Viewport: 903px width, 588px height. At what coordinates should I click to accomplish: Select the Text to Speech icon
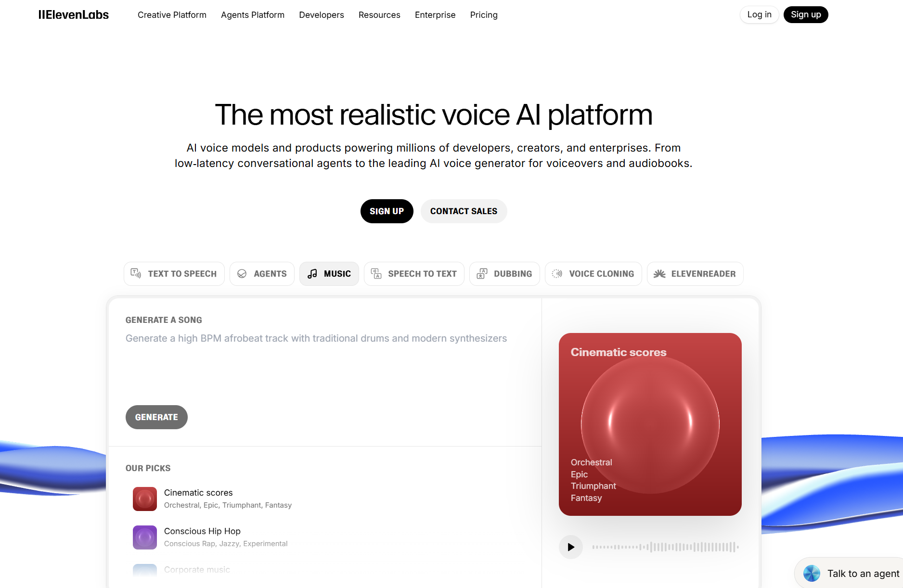pos(136,273)
